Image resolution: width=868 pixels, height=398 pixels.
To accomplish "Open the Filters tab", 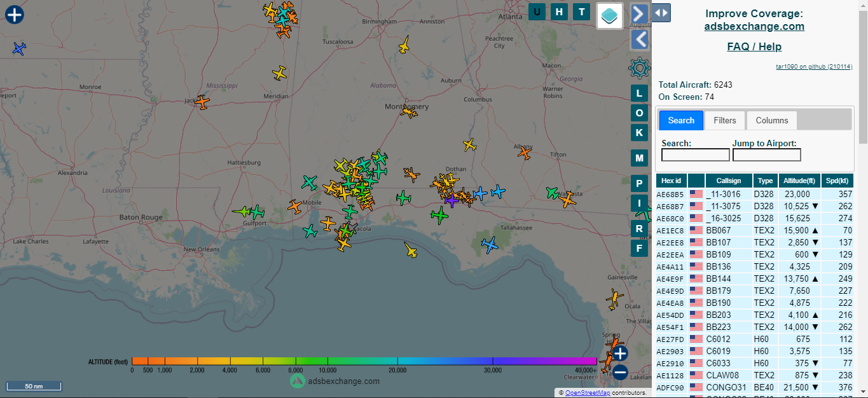I will [x=725, y=120].
